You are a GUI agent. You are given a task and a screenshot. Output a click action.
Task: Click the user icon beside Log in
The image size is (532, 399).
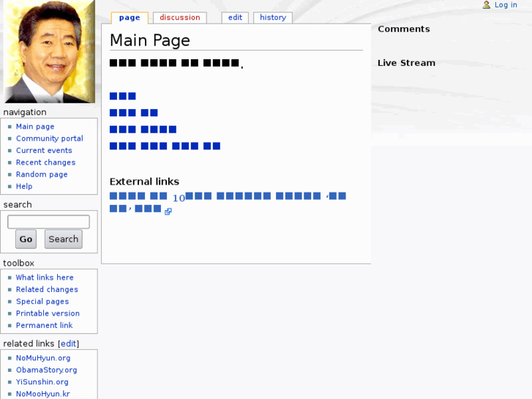point(486,4)
